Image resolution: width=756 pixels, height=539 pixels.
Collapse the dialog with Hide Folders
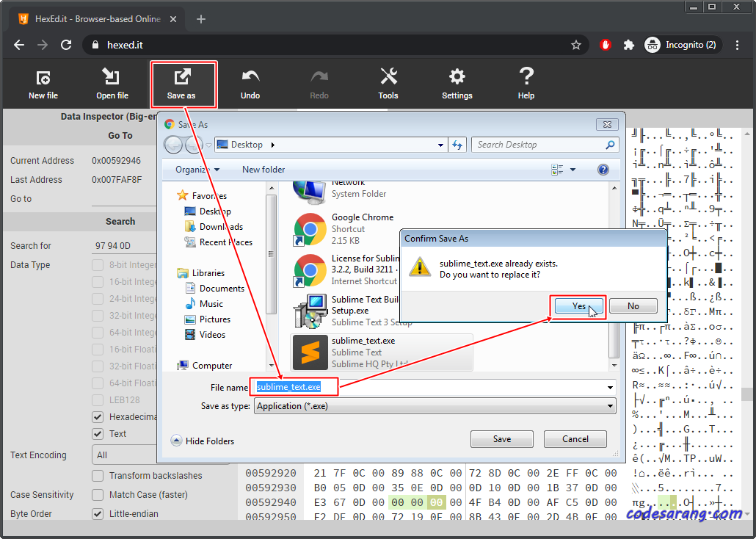tap(203, 441)
